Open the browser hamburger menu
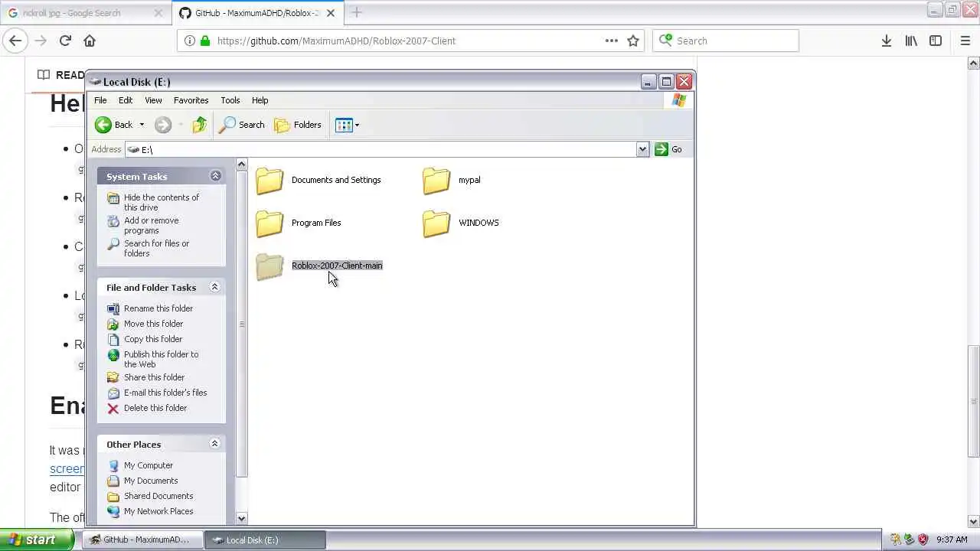 (x=965, y=41)
